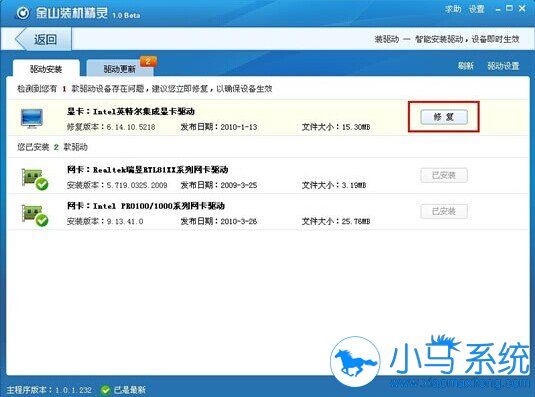Click the 修复 button for Intel graphics driver
535x397 pixels.
coord(444,117)
